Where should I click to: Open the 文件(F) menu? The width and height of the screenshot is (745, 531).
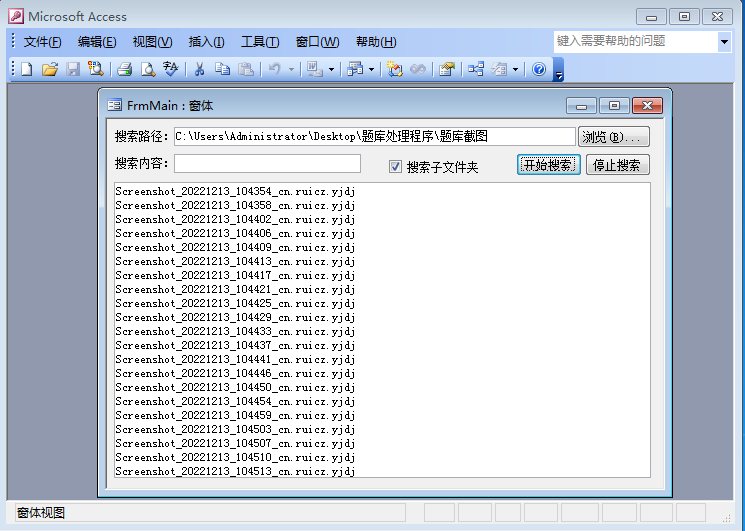(42, 42)
